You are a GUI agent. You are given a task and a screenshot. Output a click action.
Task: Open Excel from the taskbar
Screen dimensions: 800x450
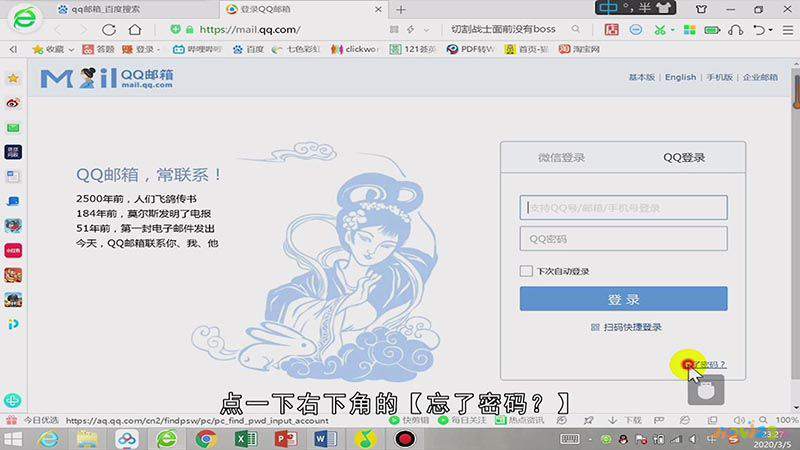tap(245, 439)
